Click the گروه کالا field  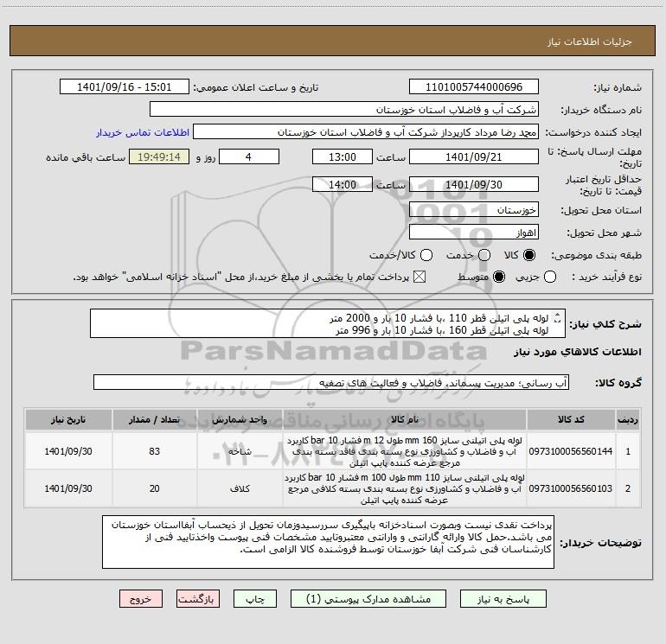[331, 382]
